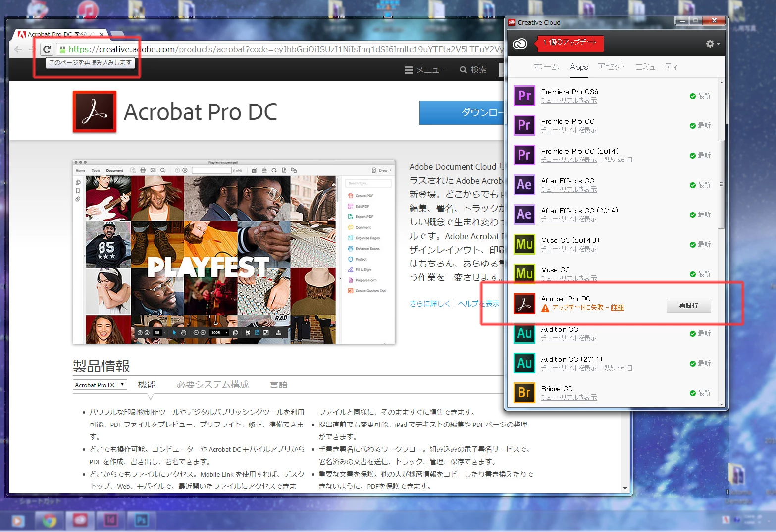Click the scroll-down arrow of the browser page
The height and width of the screenshot is (532, 776).
pyautogui.click(x=625, y=488)
